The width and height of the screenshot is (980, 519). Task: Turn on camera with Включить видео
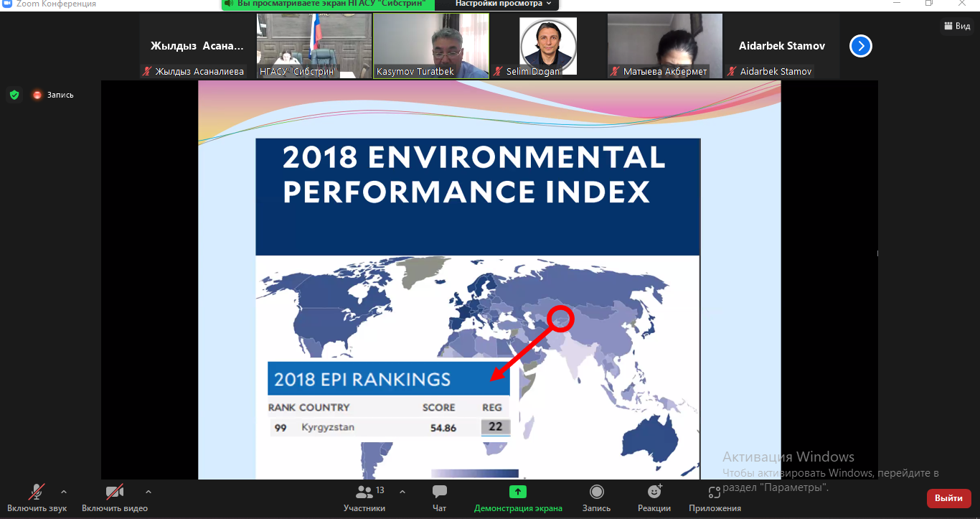115,498
